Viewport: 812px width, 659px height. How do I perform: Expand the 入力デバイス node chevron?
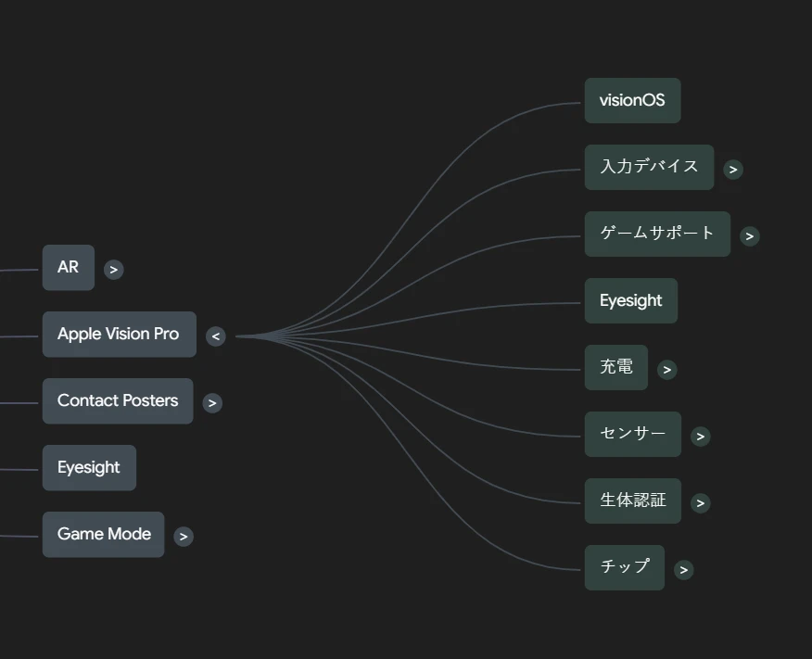point(733,170)
